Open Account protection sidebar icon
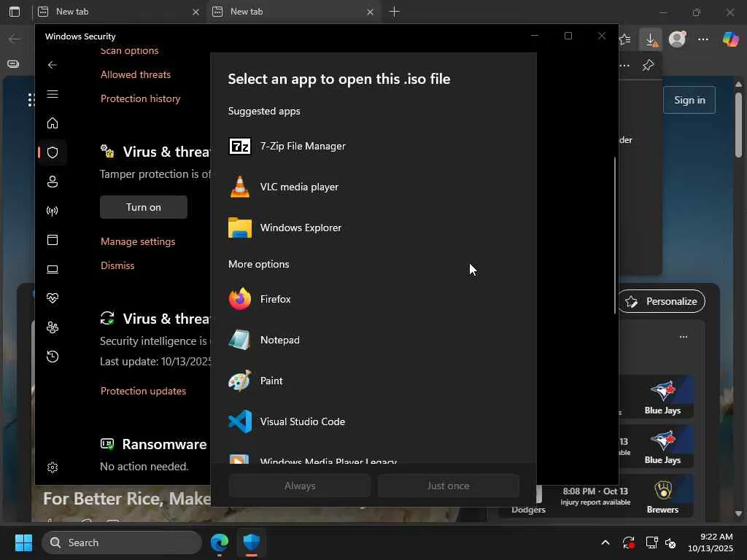 click(53, 182)
